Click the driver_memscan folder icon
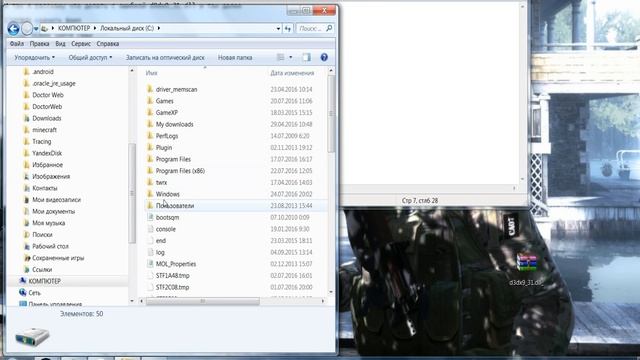Image resolution: width=640 pixels, height=360 pixels. click(x=150, y=89)
